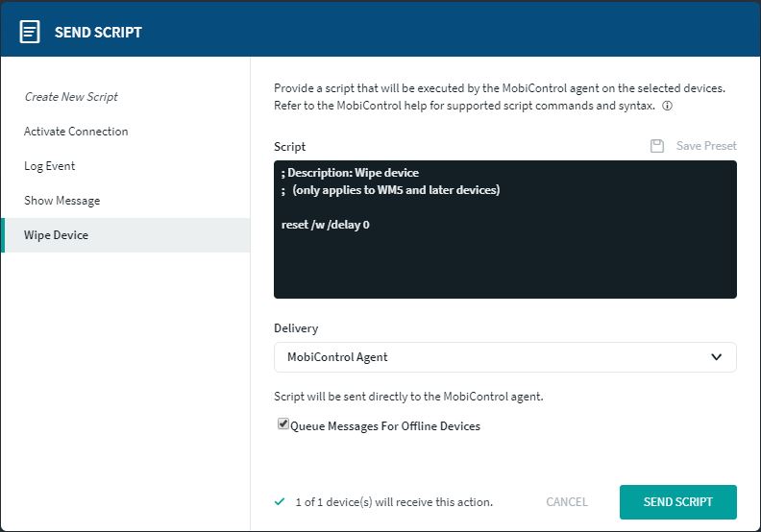The width and height of the screenshot is (761, 532).
Task: Open the Delivery dropdown showing MobiControl Agent
Action: tap(505, 357)
